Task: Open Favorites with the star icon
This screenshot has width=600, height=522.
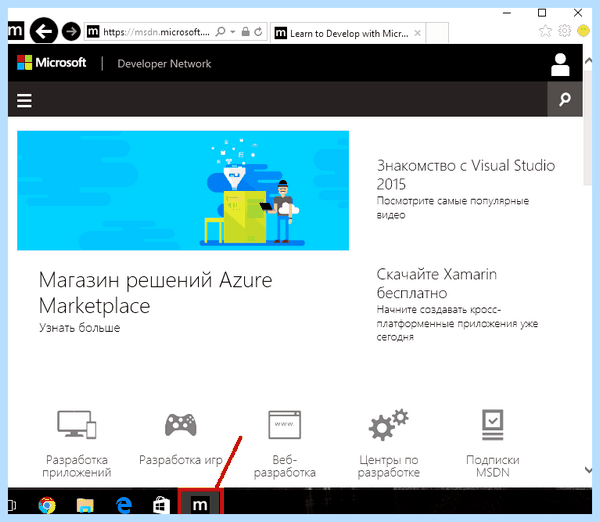Action: pyautogui.click(x=545, y=31)
